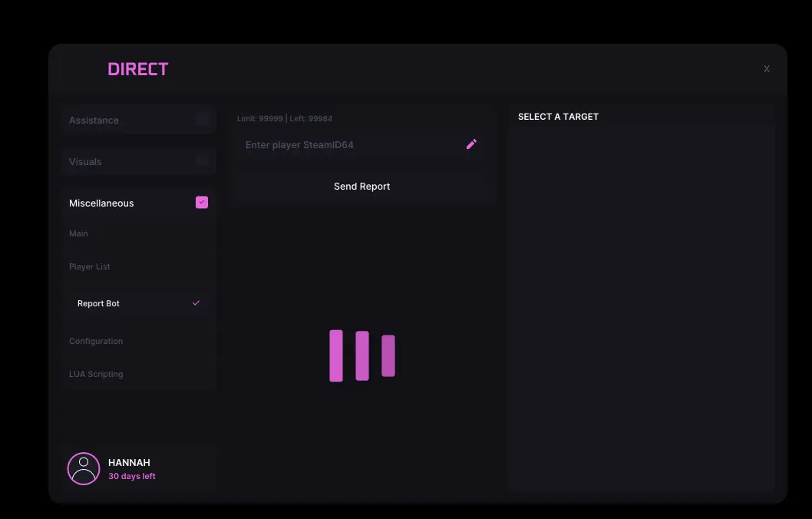Open the Configuration section

click(x=96, y=341)
